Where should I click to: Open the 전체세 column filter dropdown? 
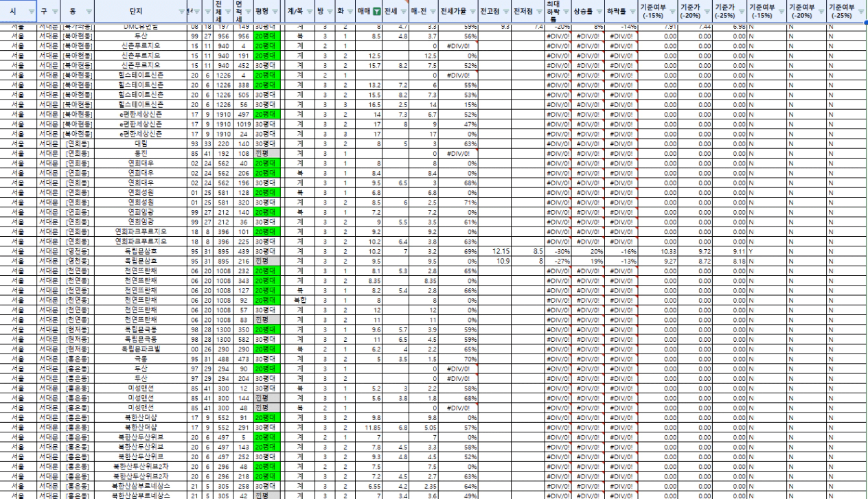coord(228,12)
